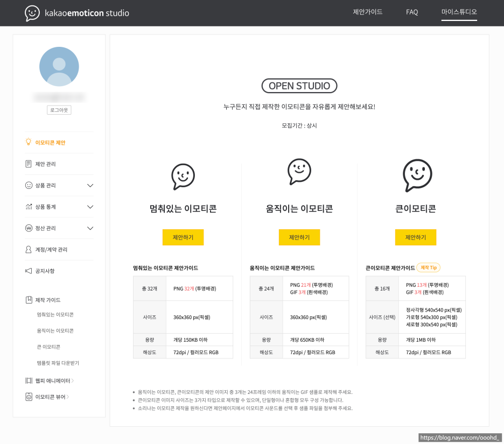
Task: Click the 움직이는 이모티콘 제안가이드 heading
Action: [282, 268]
